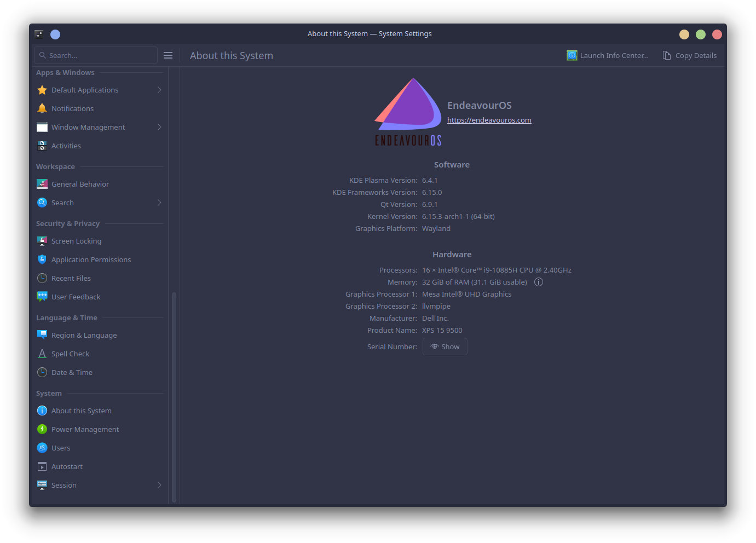Viewport: 756px width, 543px height.
Task: Click the Spell Check letter icon
Action: pos(42,354)
